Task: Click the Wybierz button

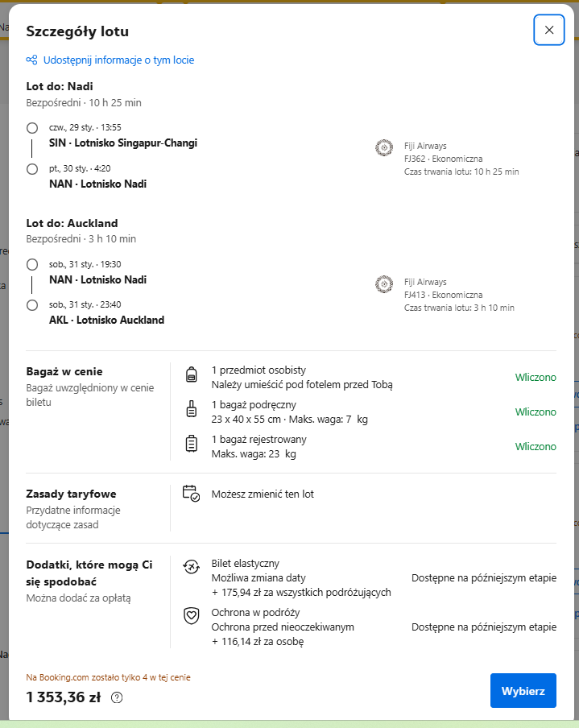Action: 523,691
